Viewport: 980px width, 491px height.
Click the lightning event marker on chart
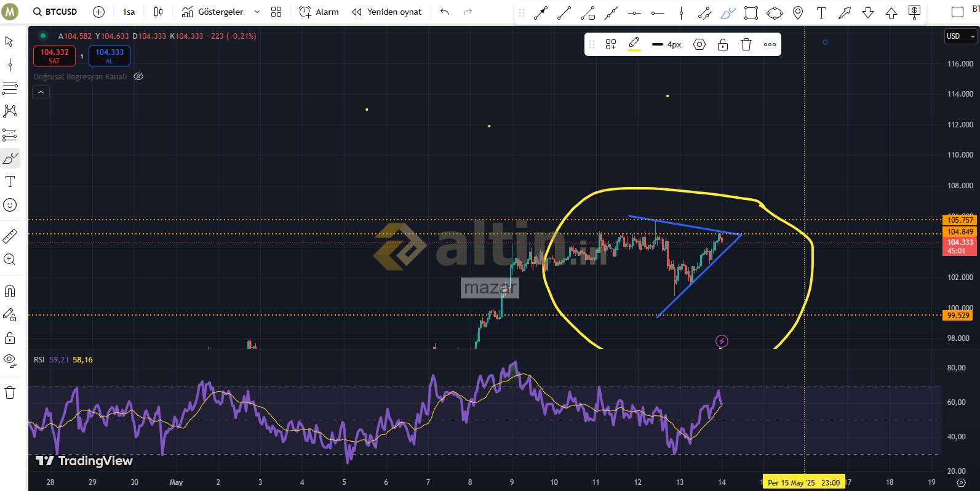click(722, 341)
